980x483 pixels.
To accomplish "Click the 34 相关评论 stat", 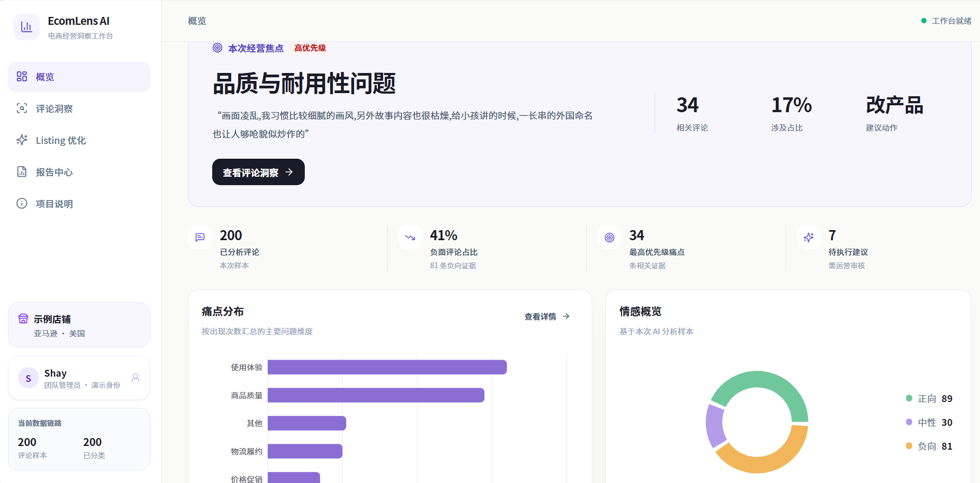I will pyautogui.click(x=692, y=113).
